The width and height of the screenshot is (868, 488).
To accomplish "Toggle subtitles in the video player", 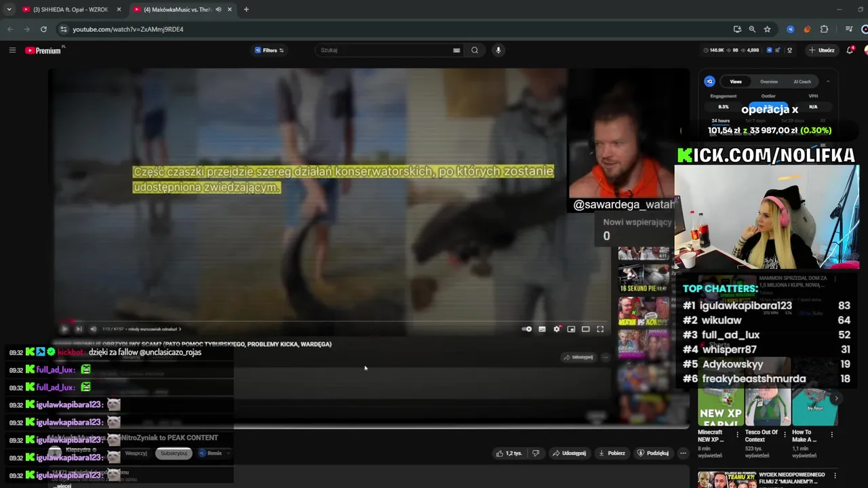I will pos(542,329).
